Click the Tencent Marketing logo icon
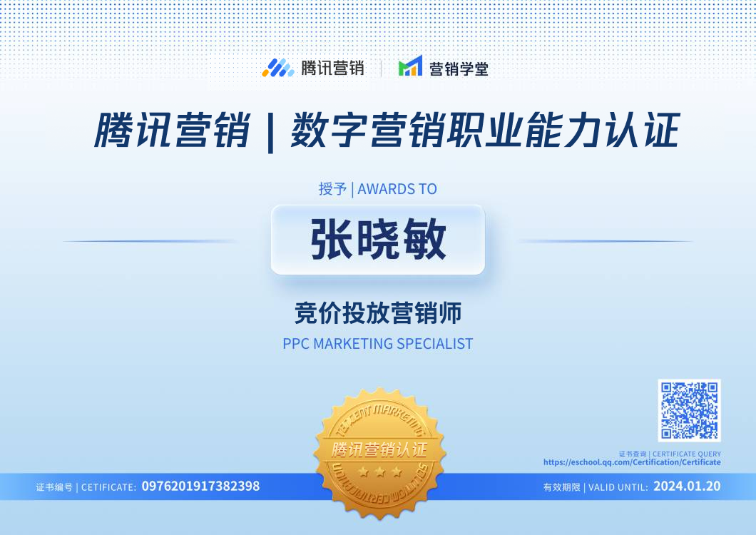Image resolution: width=756 pixels, height=535 pixels. pyautogui.click(x=278, y=68)
